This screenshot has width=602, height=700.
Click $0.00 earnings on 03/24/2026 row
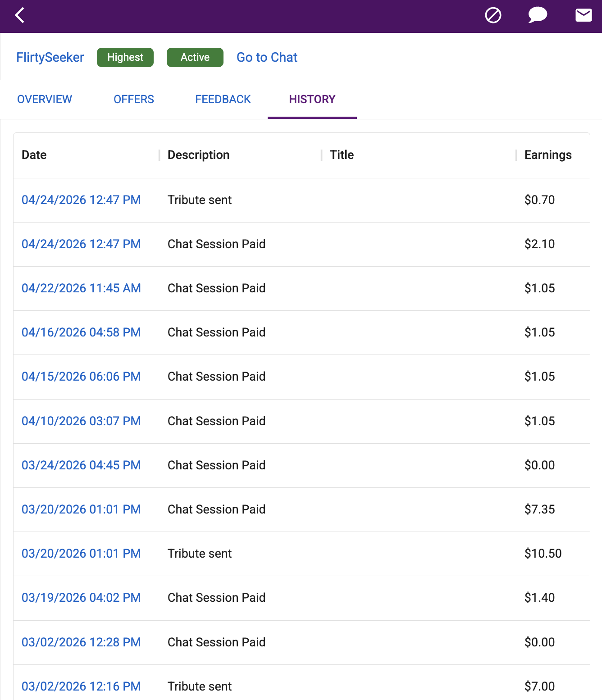pos(539,465)
